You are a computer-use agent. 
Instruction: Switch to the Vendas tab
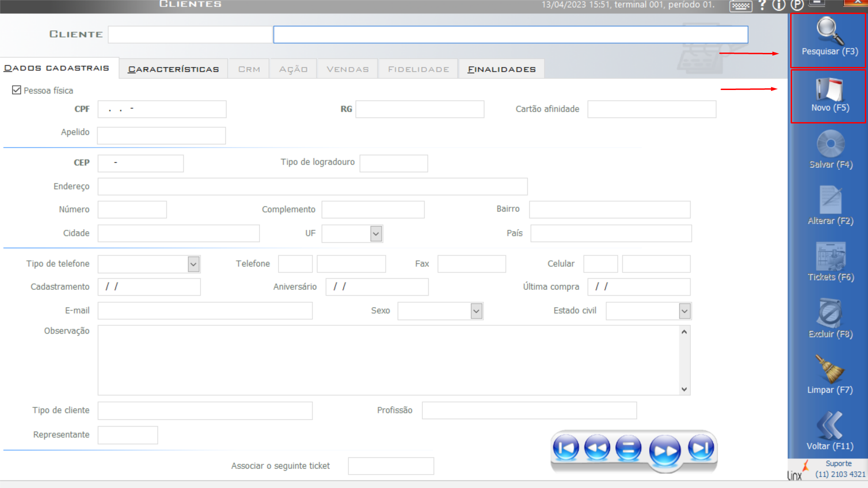point(347,69)
